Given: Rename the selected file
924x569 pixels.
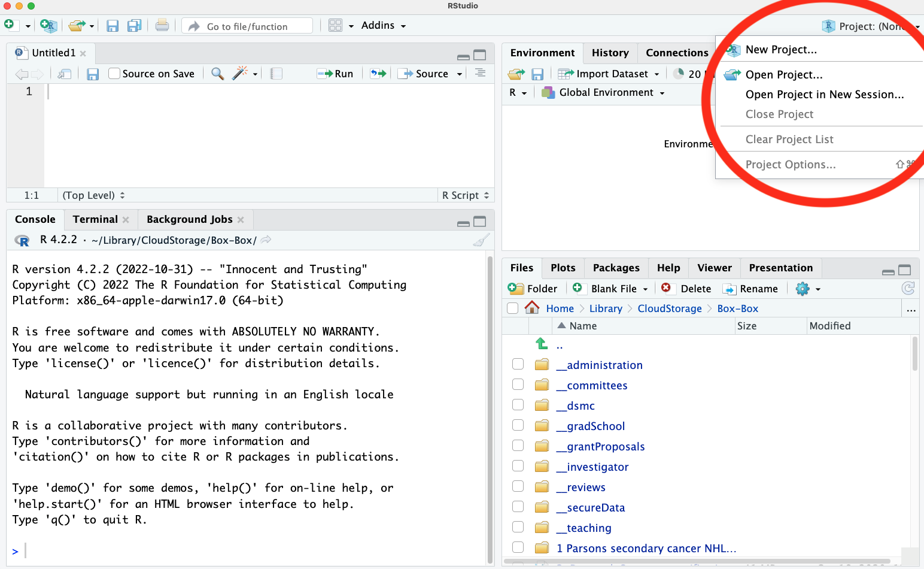Looking at the screenshot, I should point(750,289).
